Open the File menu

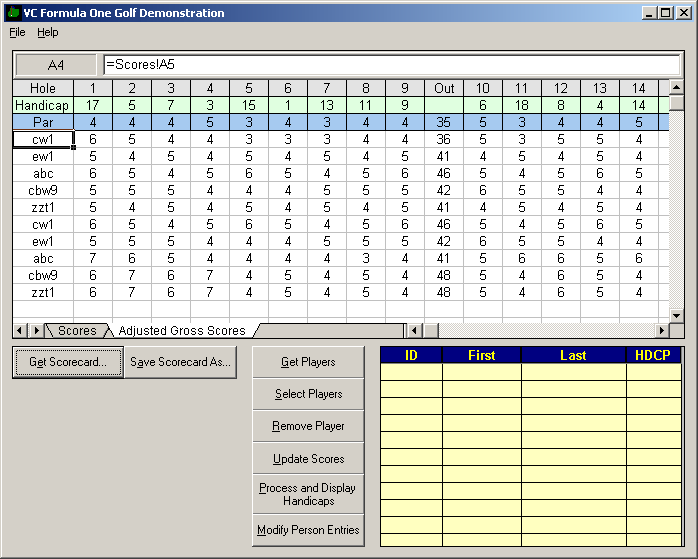[x=17, y=32]
